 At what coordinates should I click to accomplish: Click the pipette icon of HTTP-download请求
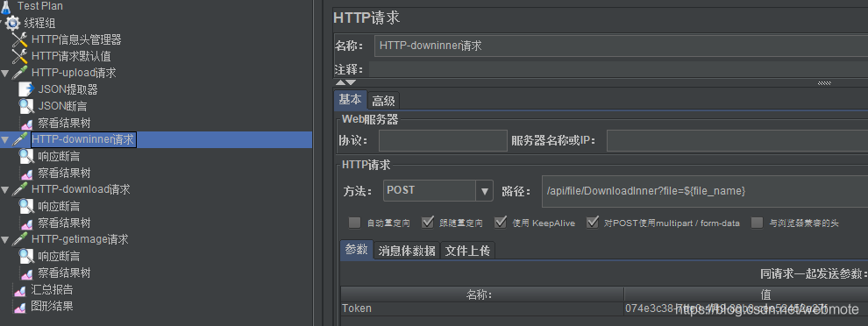click(20, 189)
